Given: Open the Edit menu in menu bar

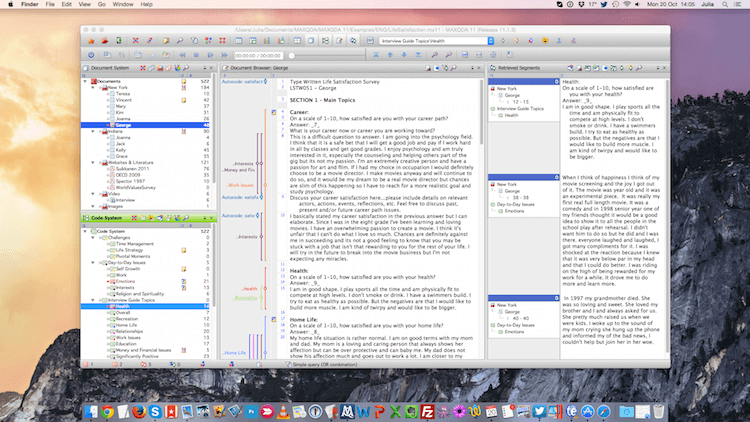Looking at the screenshot, I should coord(65,5).
